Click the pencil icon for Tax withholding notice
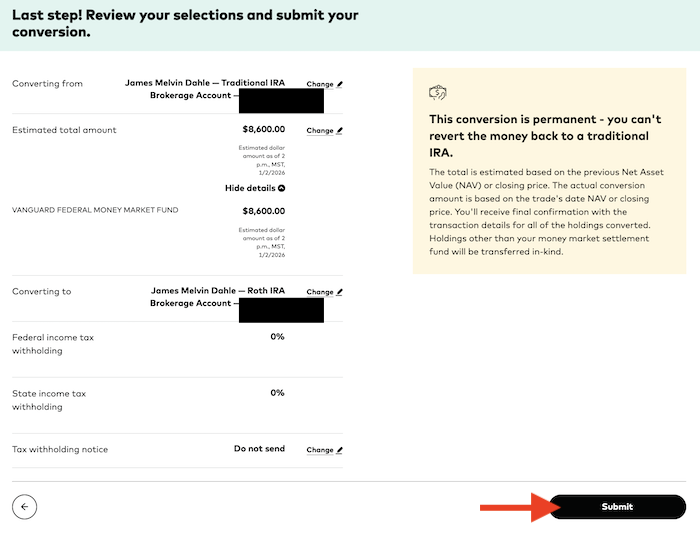This screenshot has height=535, width=700. [x=339, y=450]
